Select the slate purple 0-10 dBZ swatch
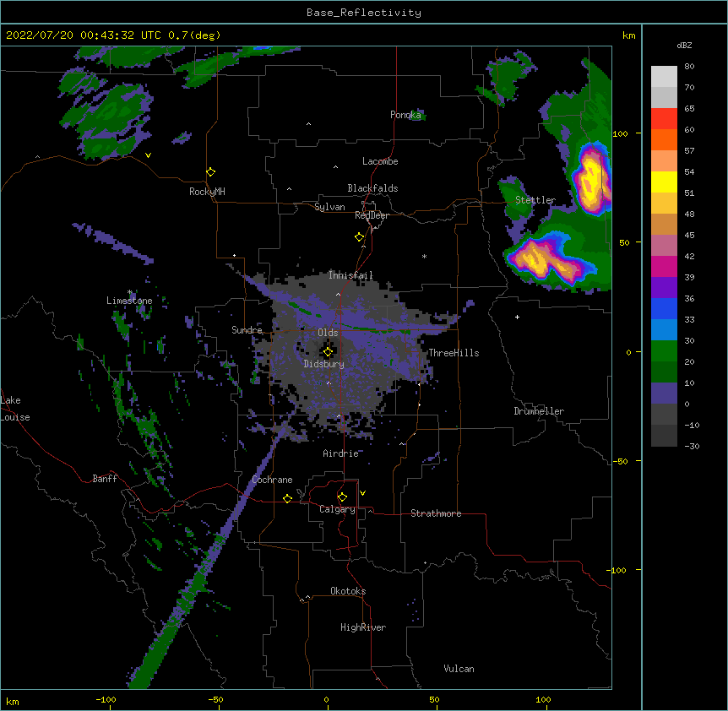This screenshot has height=711, width=728. pyautogui.click(x=664, y=393)
